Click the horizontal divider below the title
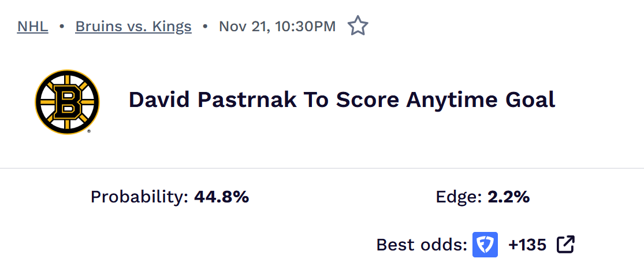The width and height of the screenshot is (644, 273). pyautogui.click(x=322, y=168)
